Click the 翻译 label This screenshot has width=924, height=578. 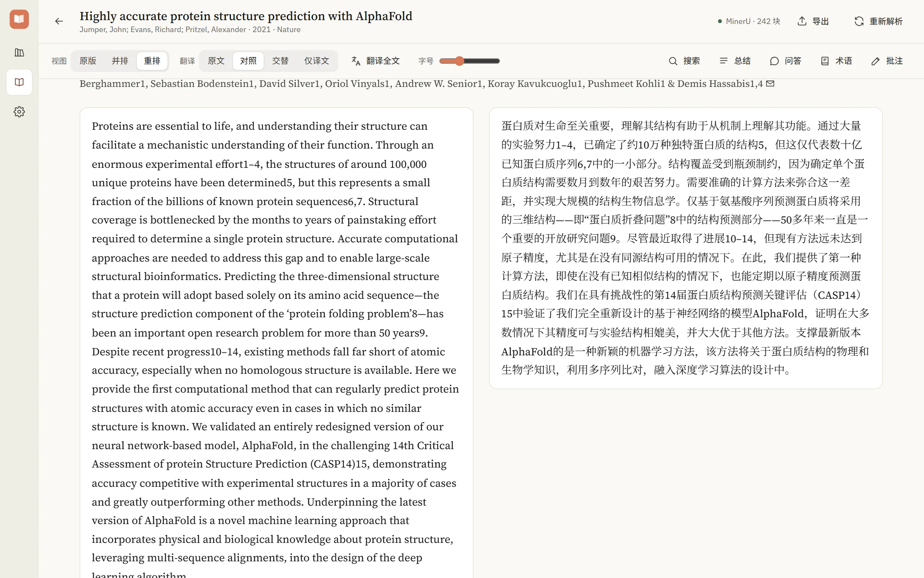(187, 61)
